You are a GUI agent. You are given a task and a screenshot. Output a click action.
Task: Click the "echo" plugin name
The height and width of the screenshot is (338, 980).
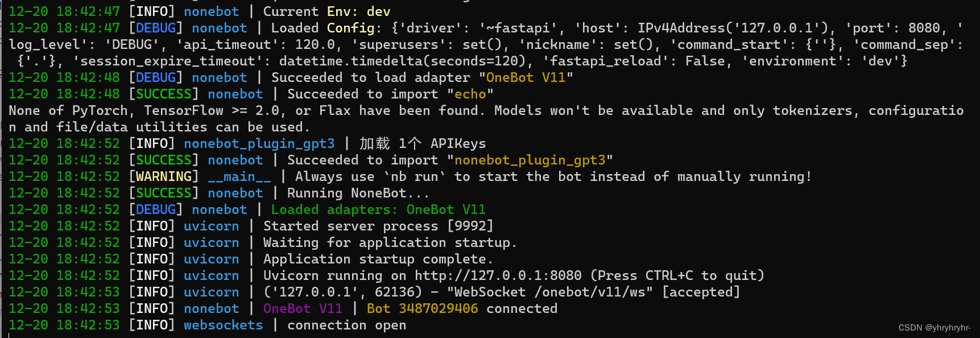pos(470,94)
